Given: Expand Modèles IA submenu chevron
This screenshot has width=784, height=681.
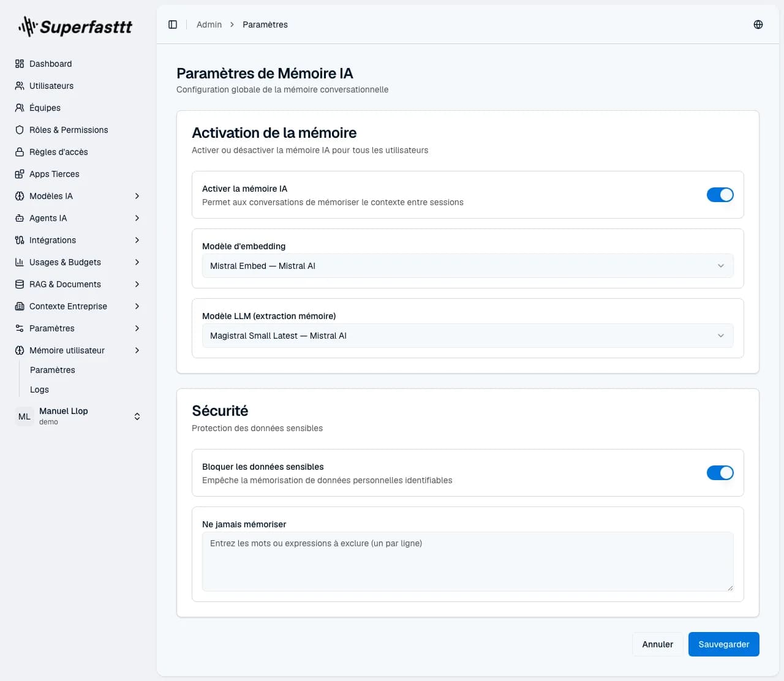Looking at the screenshot, I should tap(137, 196).
